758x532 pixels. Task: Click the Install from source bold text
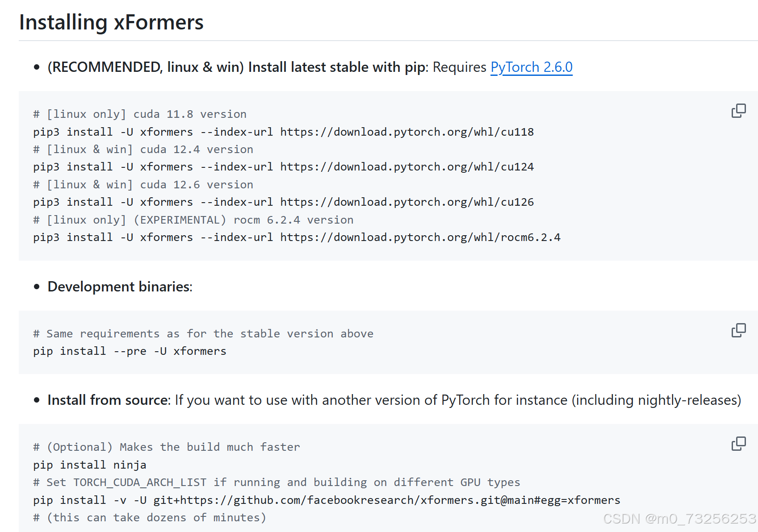click(x=109, y=400)
